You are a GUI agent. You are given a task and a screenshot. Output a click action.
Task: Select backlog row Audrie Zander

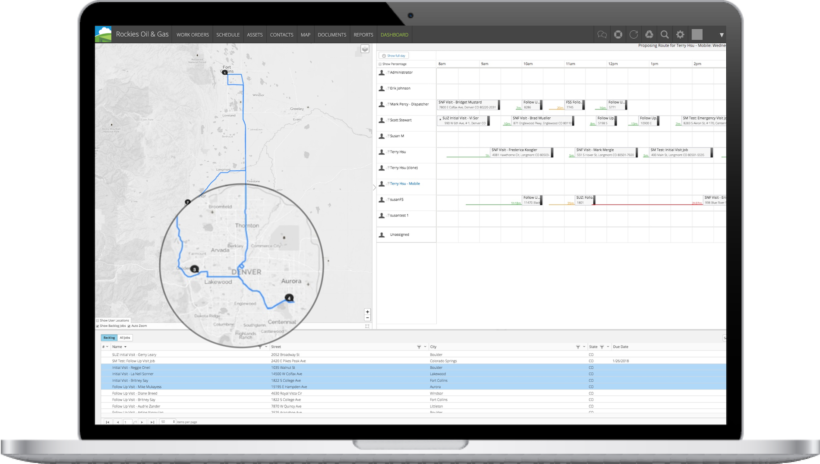tap(413, 406)
